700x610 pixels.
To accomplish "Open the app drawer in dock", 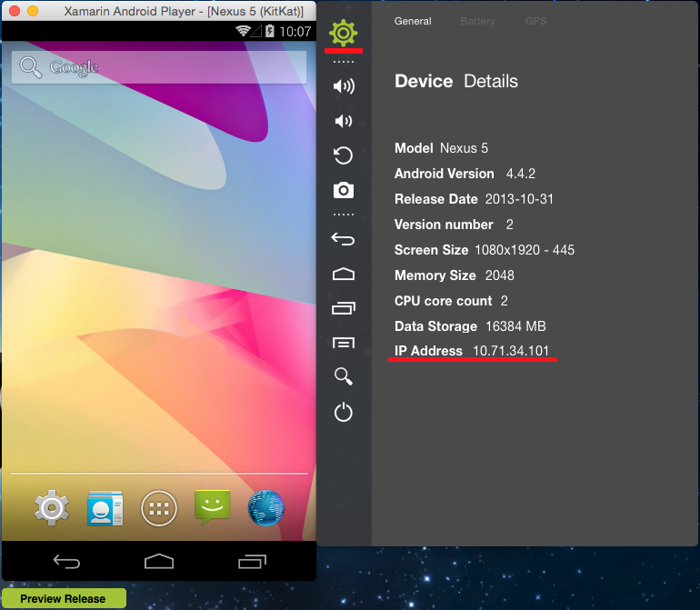I will click(x=159, y=508).
